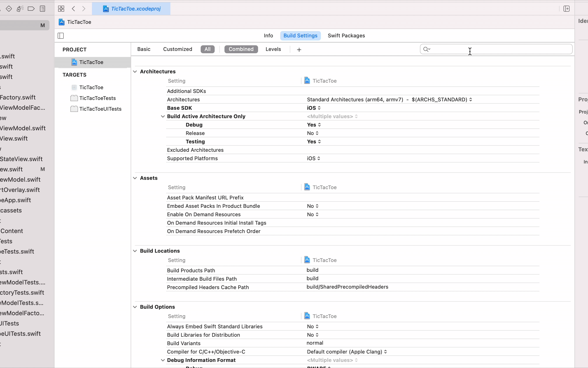Change Build Libraries for Distribution value
The image size is (588, 368).
coord(313,335)
